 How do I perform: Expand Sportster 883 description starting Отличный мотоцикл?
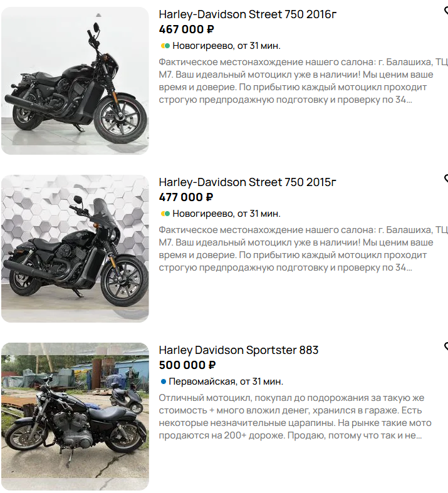click(295, 417)
